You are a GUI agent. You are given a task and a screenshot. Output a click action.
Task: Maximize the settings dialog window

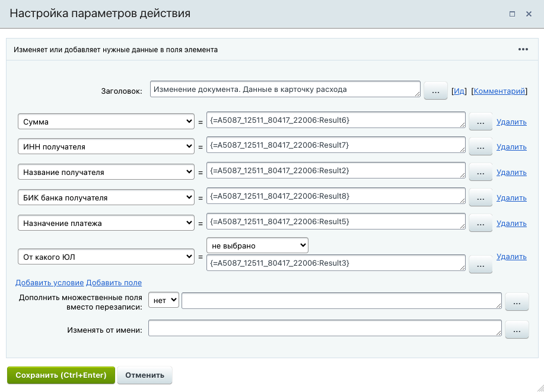(x=512, y=14)
